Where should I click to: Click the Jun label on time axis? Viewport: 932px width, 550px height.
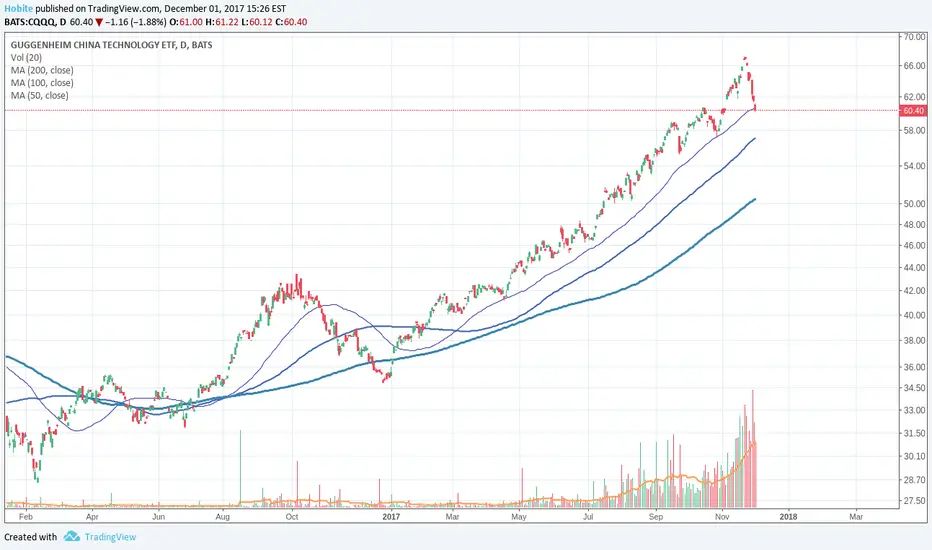[x=158, y=517]
